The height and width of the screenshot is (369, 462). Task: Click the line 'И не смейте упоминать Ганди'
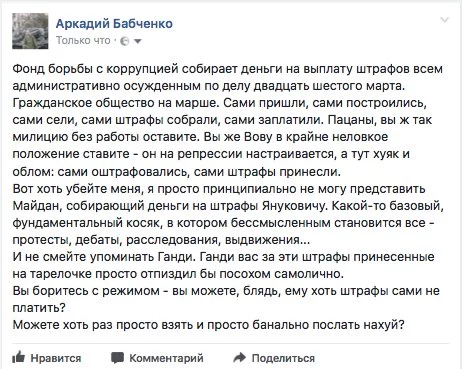point(104,257)
